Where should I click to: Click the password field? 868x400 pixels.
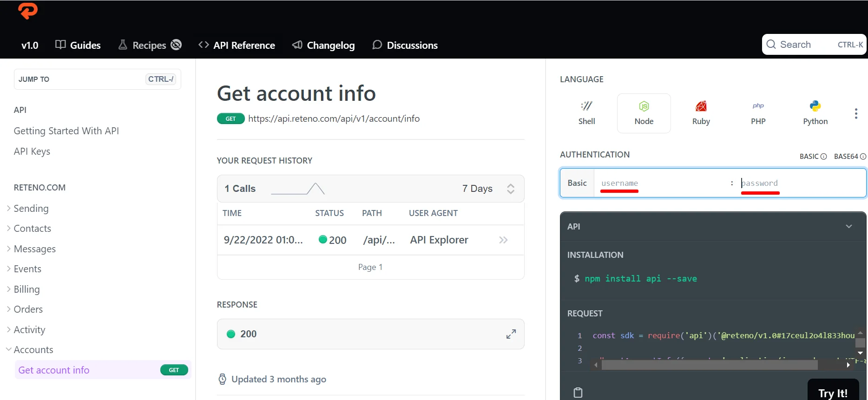(x=801, y=183)
